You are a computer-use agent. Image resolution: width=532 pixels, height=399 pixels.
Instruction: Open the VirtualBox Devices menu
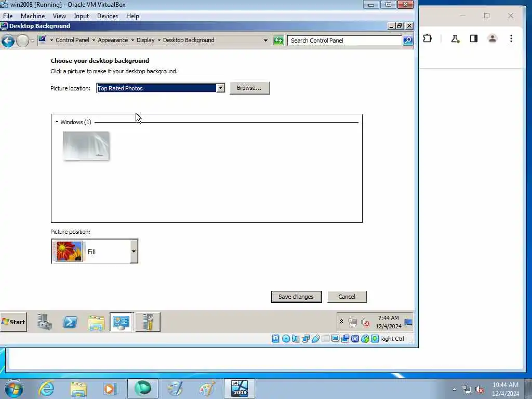[108, 16]
